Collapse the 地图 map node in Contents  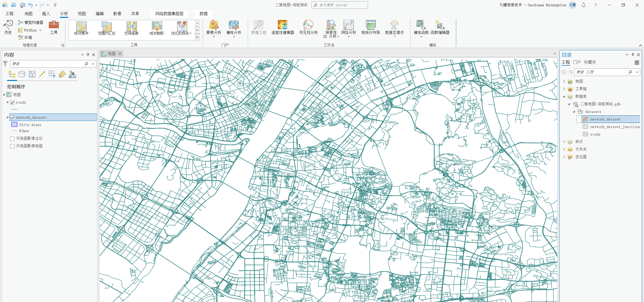pos(4,95)
